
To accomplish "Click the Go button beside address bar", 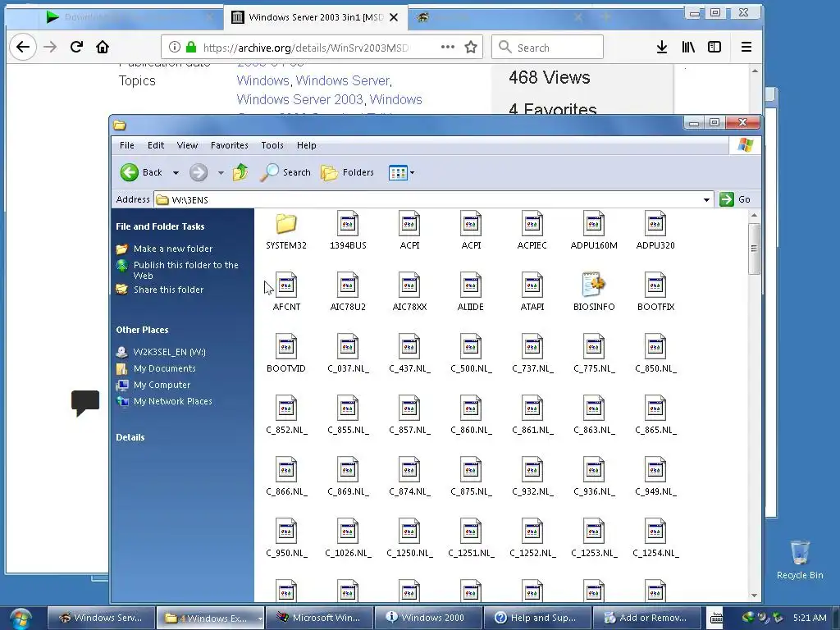I will [736, 199].
